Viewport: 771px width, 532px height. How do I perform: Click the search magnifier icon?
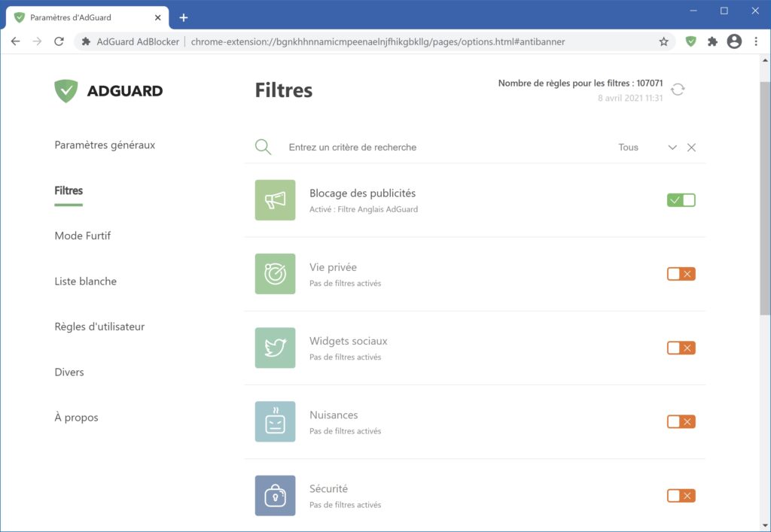(263, 147)
